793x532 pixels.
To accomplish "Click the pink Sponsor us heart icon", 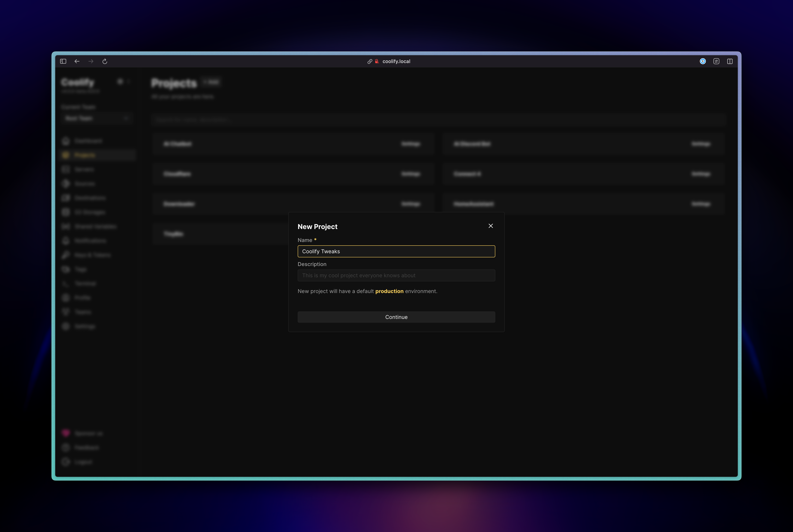I will point(66,433).
